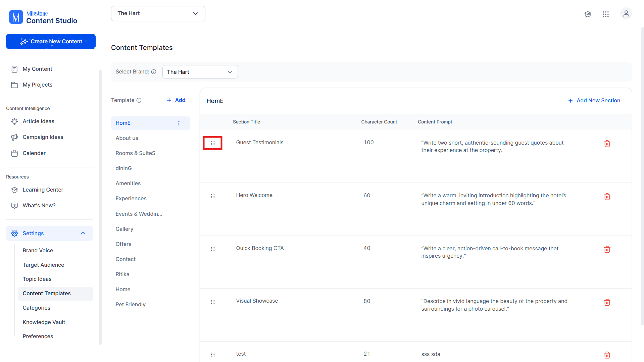Open the user profile avatar
Screen dimensions: 644x362
[x=626, y=14]
